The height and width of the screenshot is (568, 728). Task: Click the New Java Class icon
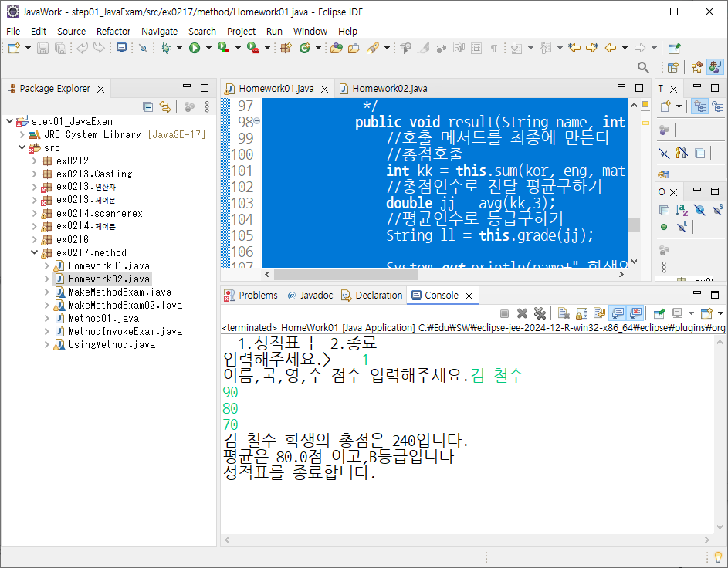pos(305,48)
